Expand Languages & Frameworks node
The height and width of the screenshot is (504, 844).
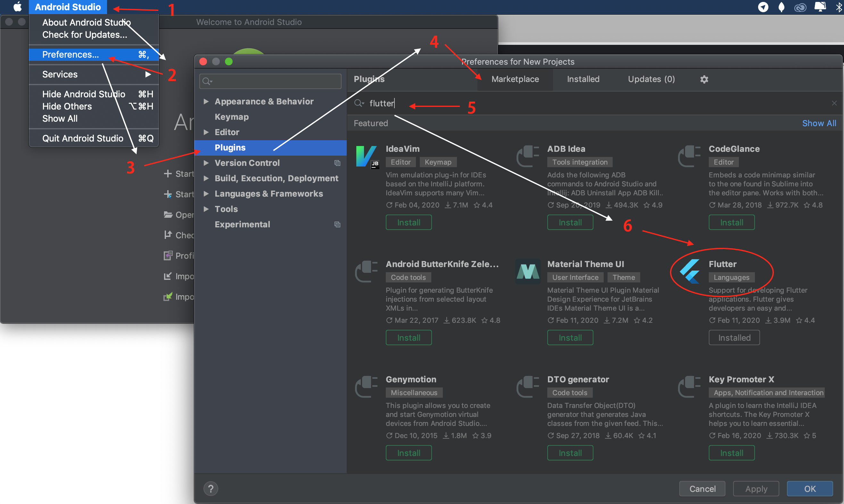coord(206,194)
